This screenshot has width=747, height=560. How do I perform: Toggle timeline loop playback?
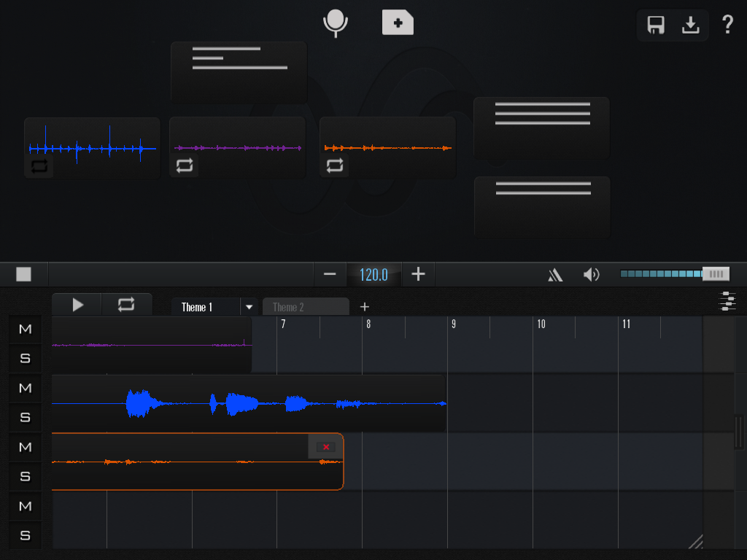126,305
